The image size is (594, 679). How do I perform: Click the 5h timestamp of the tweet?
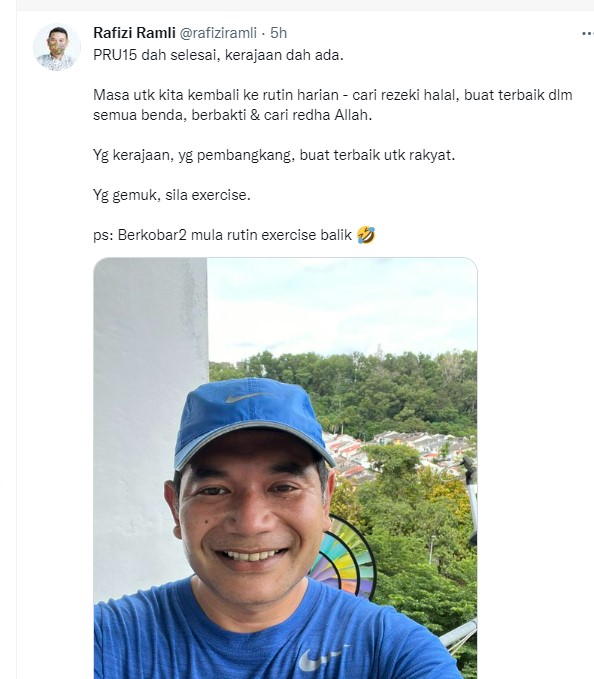(x=278, y=33)
